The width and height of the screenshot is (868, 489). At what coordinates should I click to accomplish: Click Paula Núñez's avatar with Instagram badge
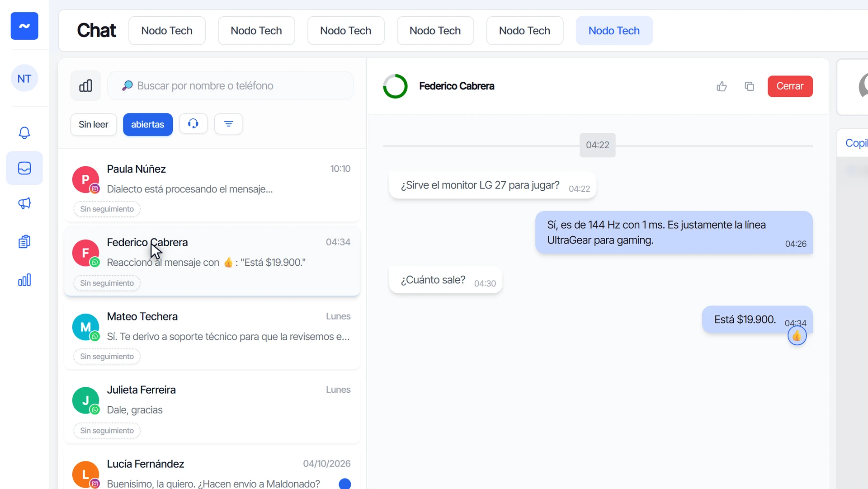click(85, 180)
